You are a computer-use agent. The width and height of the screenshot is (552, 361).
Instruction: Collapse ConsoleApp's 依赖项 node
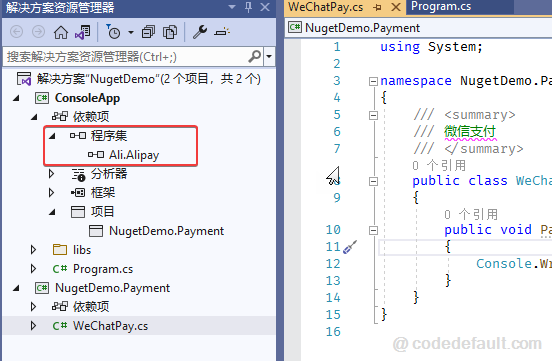[x=34, y=117]
